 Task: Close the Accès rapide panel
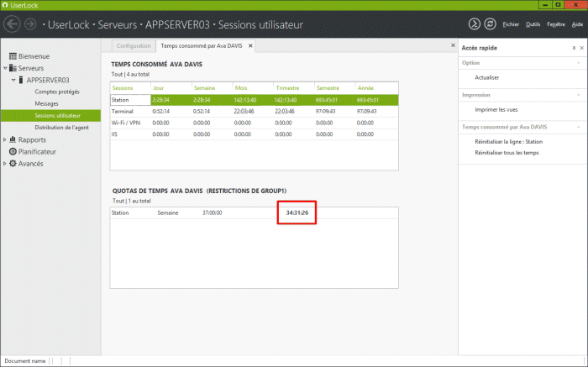581,48
